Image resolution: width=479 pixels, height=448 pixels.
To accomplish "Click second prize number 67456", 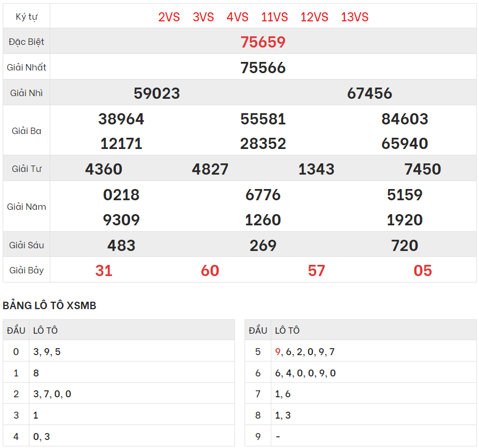I will point(370,93).
